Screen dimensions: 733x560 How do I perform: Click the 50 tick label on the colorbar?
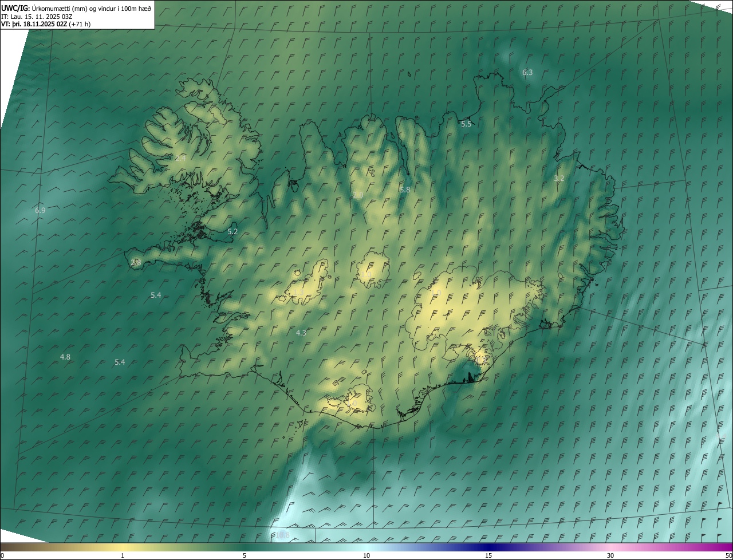pyautogui.click(x=728, y=555)
